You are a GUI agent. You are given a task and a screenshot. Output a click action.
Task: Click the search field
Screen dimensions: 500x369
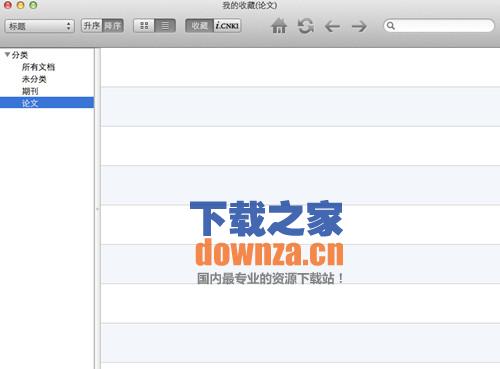click(x=439, y=26)
